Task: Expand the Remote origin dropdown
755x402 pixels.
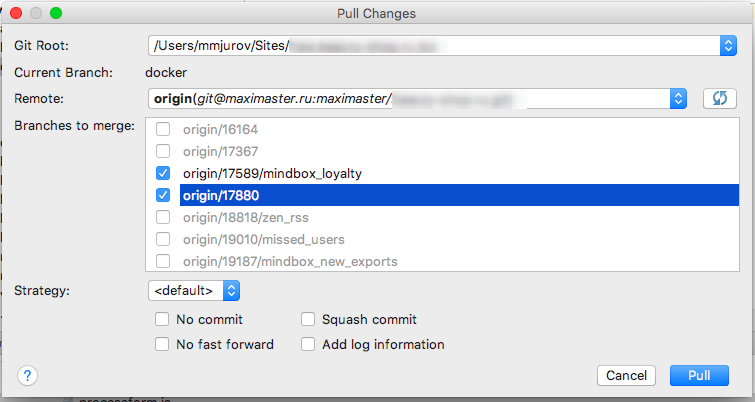Action: (x=679, y=98)
